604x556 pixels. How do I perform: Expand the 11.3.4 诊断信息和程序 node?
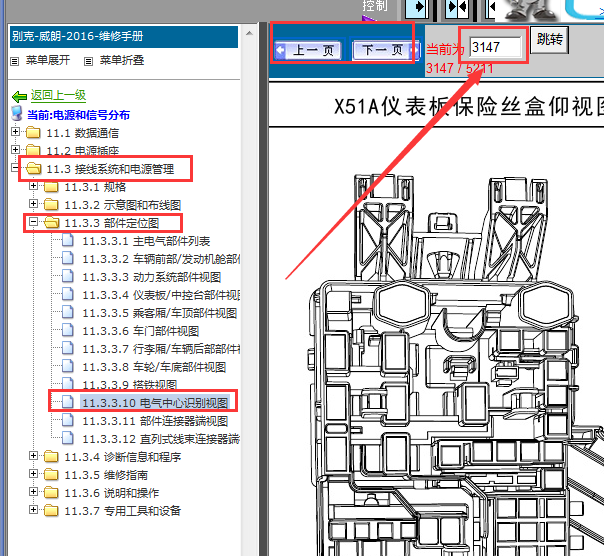(x=34, y=455)
